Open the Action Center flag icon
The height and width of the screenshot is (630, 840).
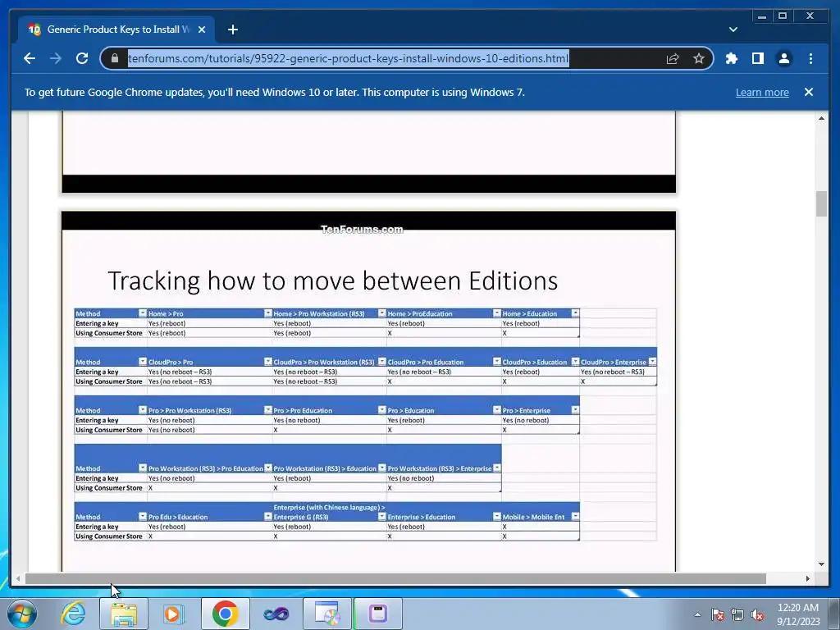coord(718,614)
